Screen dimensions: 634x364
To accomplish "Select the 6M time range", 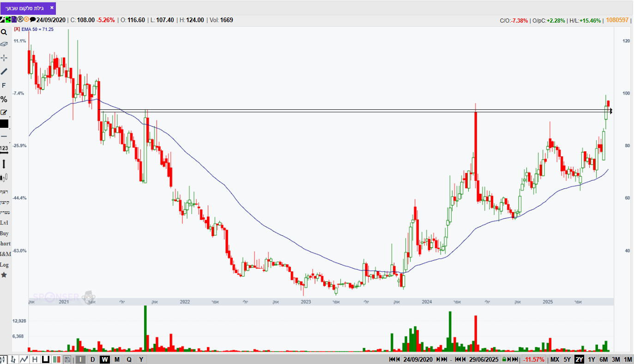I will pos(604,359).
